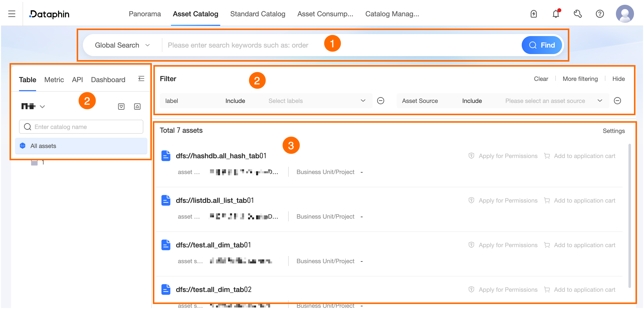Apply for Permissions on test.all_dim_tab02
This screenshot has height=309, width=644.
point(503,290)
